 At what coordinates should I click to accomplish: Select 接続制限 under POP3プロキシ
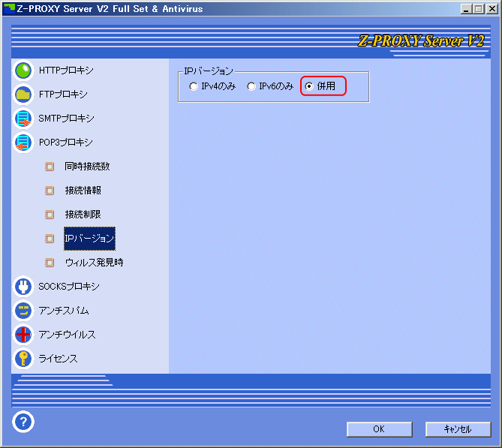point(83,215)
